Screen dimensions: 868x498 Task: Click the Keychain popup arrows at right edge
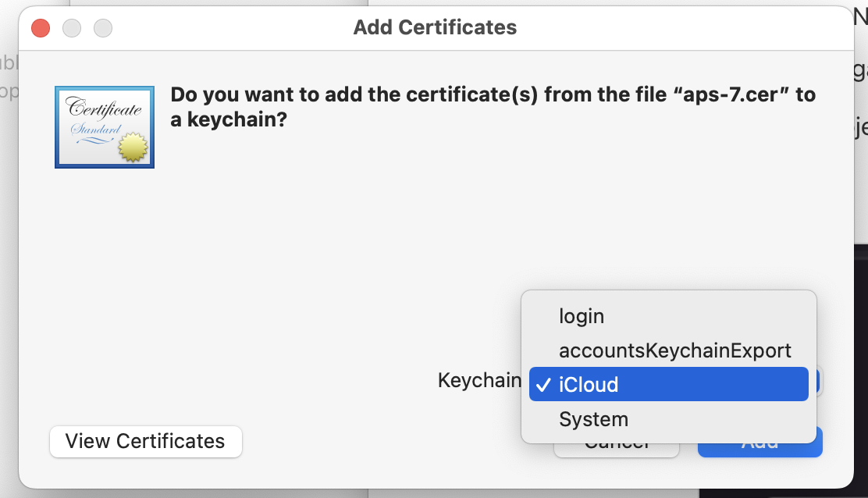(816, 382)
